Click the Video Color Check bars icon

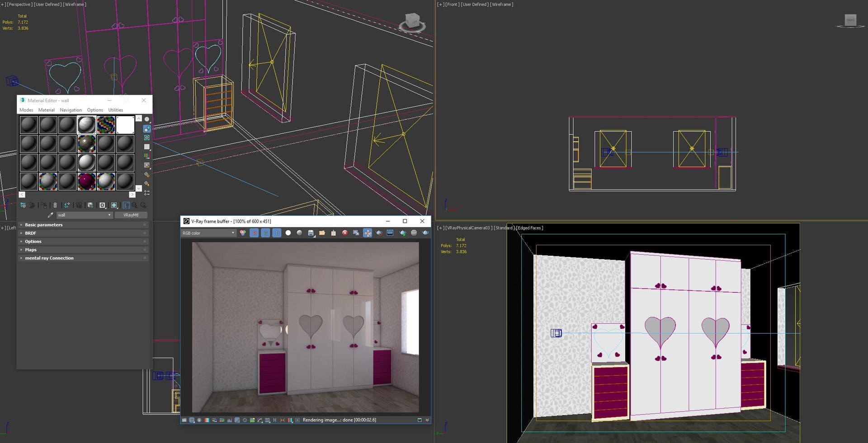(x=147, y=156)
